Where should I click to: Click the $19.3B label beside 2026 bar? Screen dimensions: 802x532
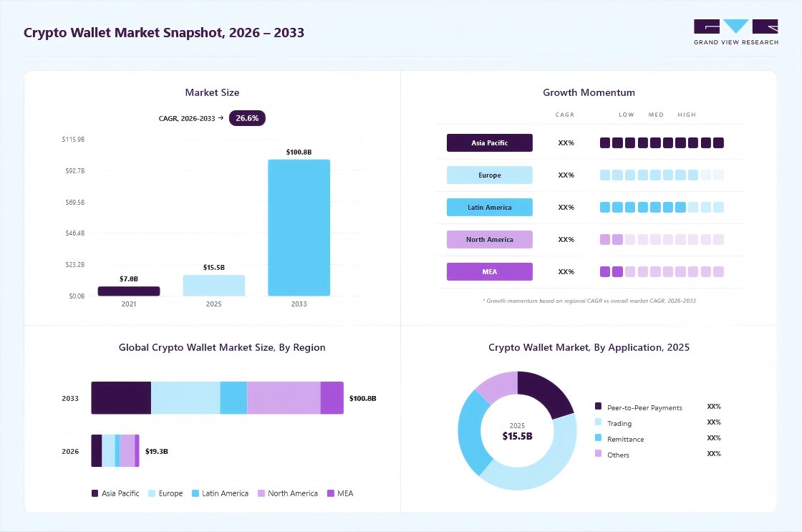(157, 451)
